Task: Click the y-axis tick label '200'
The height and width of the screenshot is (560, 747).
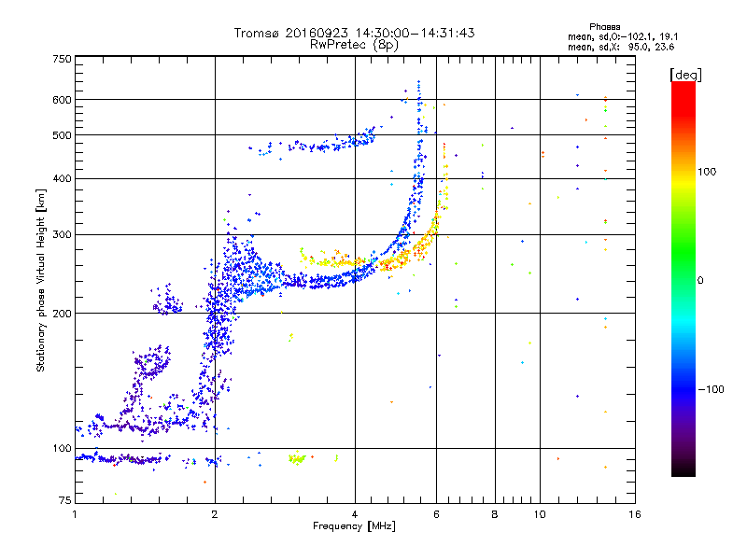Action: point(62,314)
